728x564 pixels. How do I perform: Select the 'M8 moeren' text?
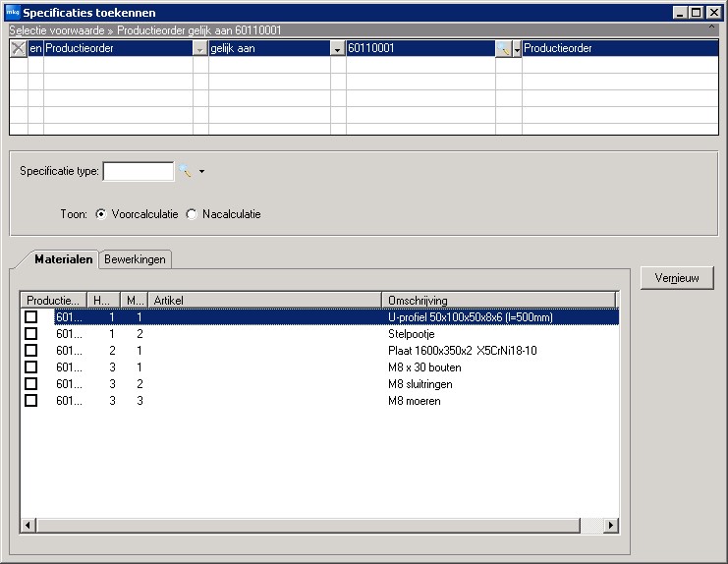415,401
